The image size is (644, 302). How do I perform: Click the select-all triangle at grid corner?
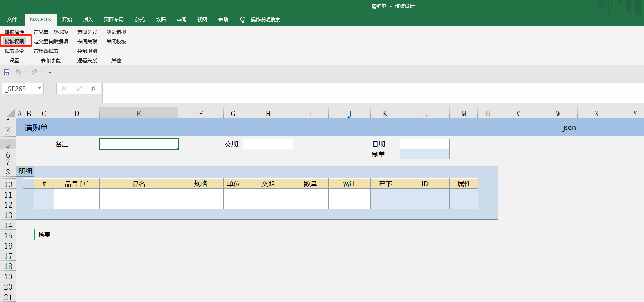pos(11,114)
